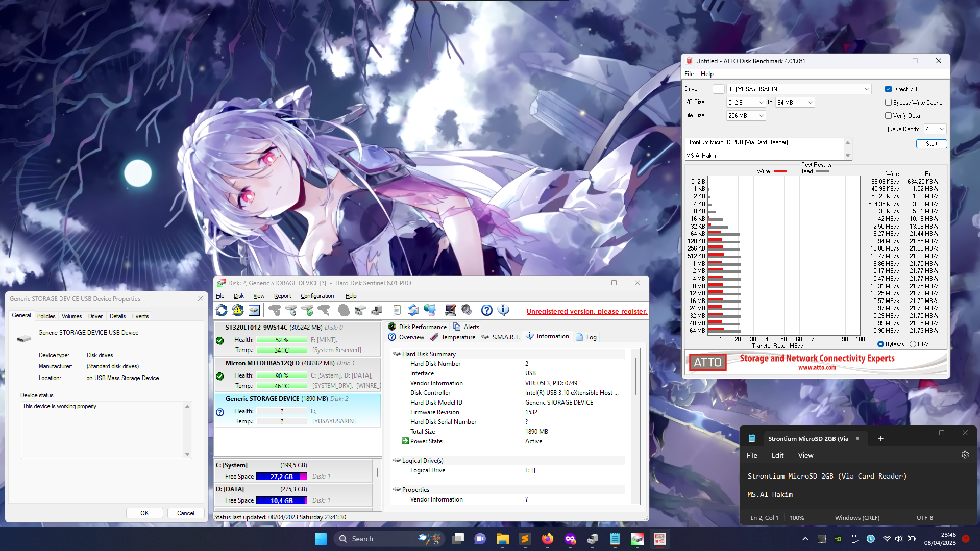This screenshot has width=980, height=551.
Task: Click the Refresh icon in Hard Disk Sentinel toolbar
Action: (x=222, y=310)
